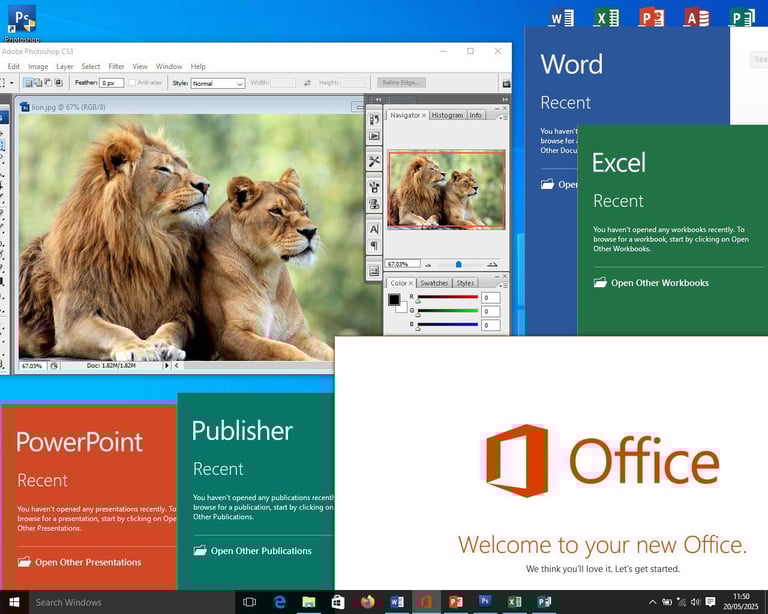Open the Access desktop shortcut icon
Viewport: 768px width, 614px height.
[696, 18]
